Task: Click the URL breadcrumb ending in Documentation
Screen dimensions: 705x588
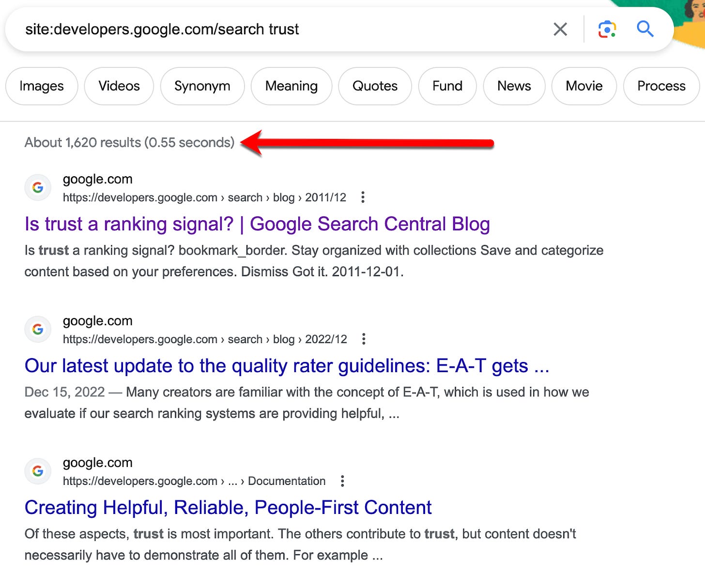Action: click(194, 481)
